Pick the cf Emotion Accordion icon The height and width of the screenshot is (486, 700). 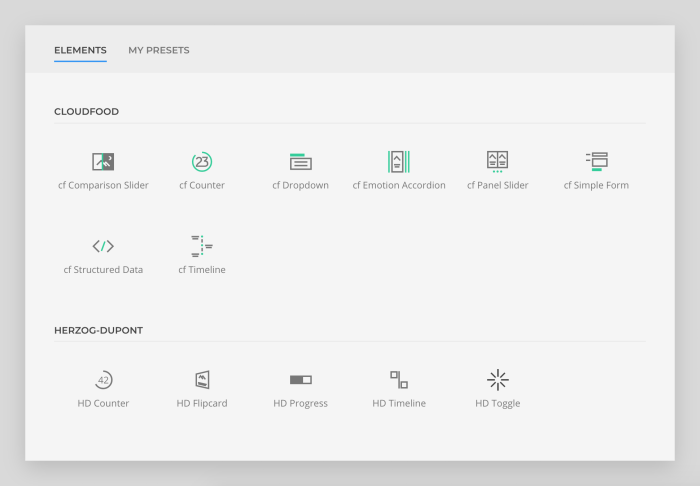[x=399, y=162]
